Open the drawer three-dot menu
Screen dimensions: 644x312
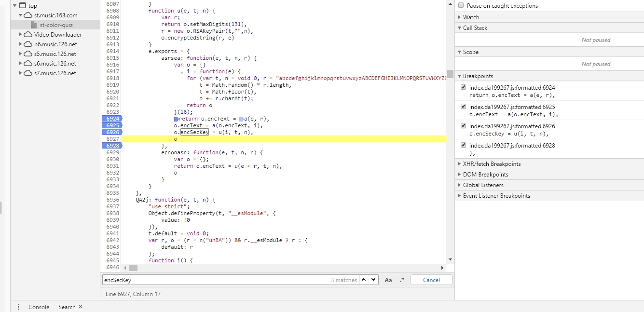pos(18,307)
